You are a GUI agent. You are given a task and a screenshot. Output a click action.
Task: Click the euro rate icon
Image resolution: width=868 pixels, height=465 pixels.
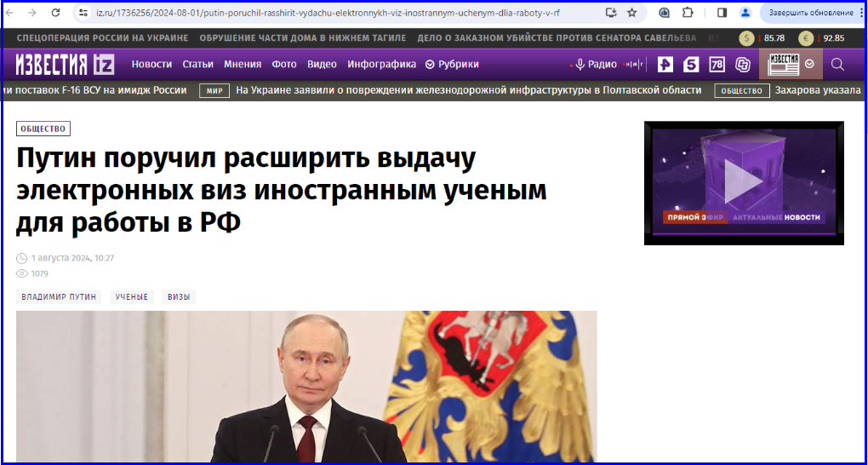coord(805,38)
